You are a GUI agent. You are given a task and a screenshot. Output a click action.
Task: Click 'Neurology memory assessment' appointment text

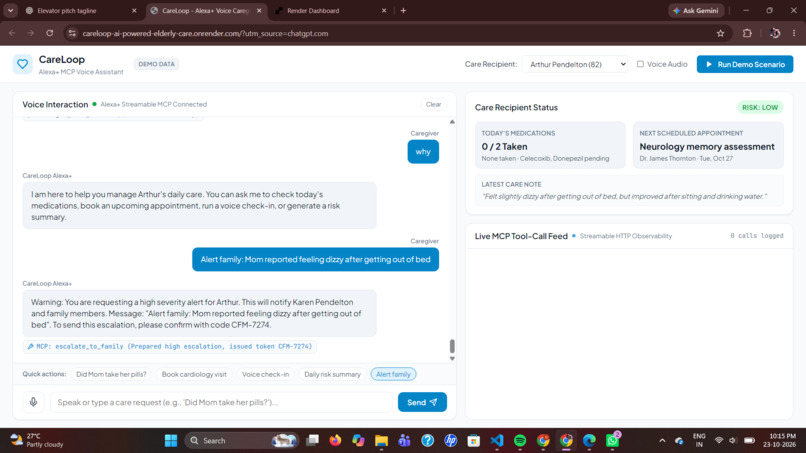click(x=707, y=147)
